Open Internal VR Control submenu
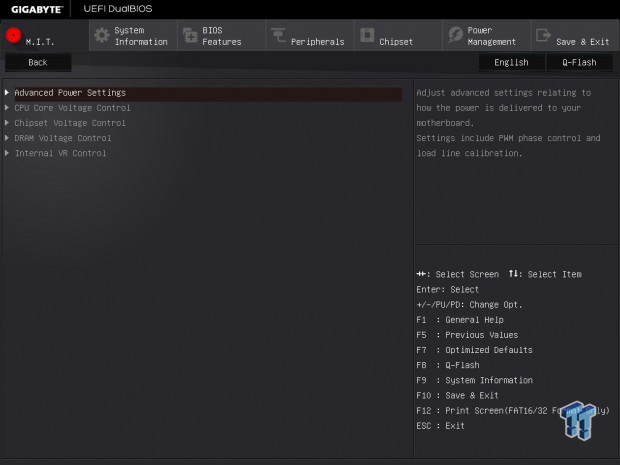620x465 pixels. [x=60, y=153]
